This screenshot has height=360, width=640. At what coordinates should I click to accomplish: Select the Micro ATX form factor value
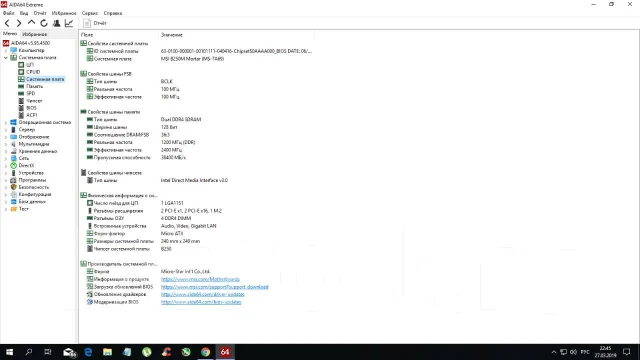(x=172, y=233)
